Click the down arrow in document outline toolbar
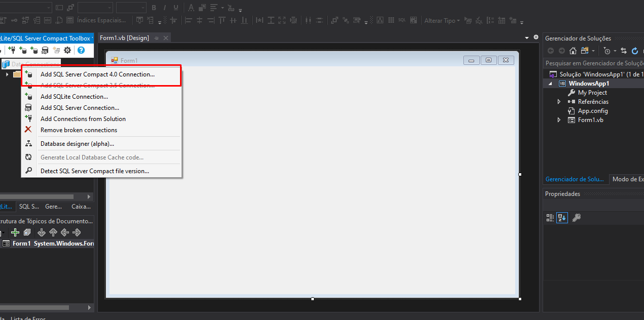Image resolution: width=644 pixels, height=320 pixels. (41, 232)
